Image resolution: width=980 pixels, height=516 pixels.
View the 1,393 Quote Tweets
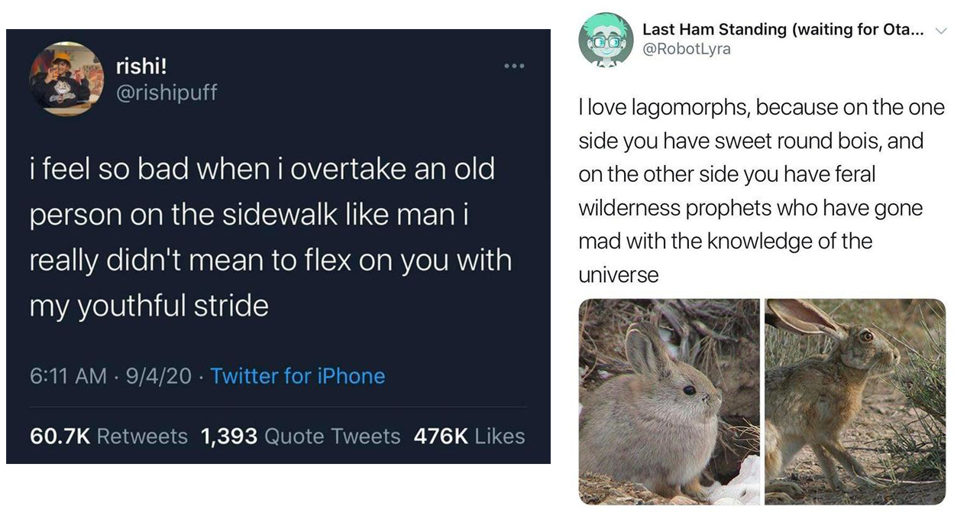(x=300, y=436)
